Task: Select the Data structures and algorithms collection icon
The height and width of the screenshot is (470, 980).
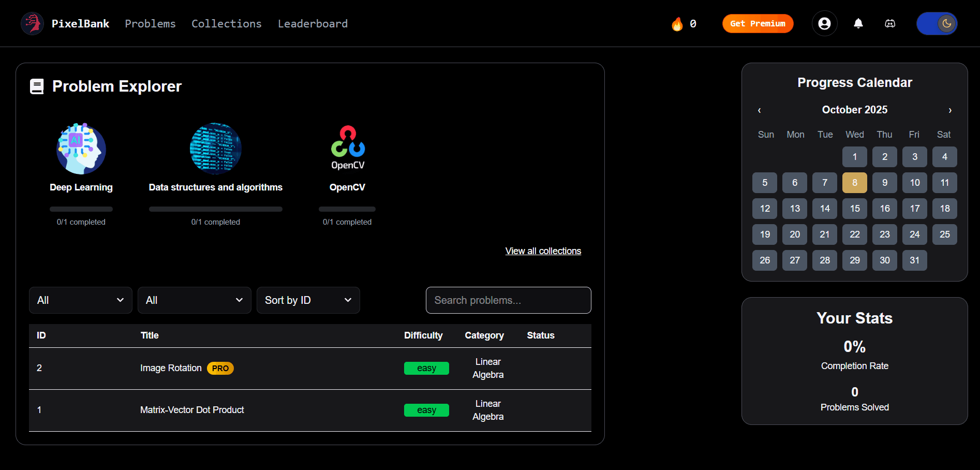Action: point(215,149)
